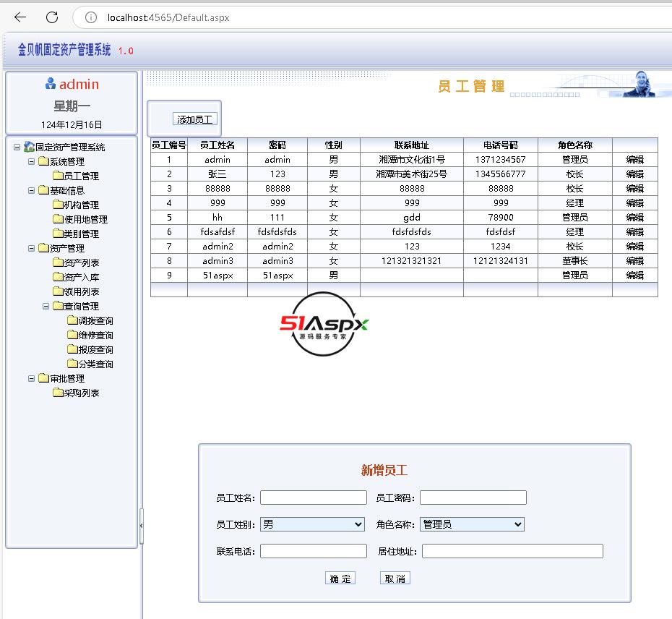The image size is (672, 619).
Task: Click folder icon beside 采购列表
Action: point(58,393)
